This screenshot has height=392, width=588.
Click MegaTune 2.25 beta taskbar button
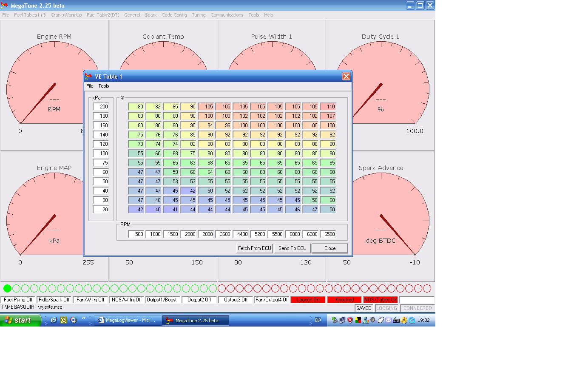[196, 320]
